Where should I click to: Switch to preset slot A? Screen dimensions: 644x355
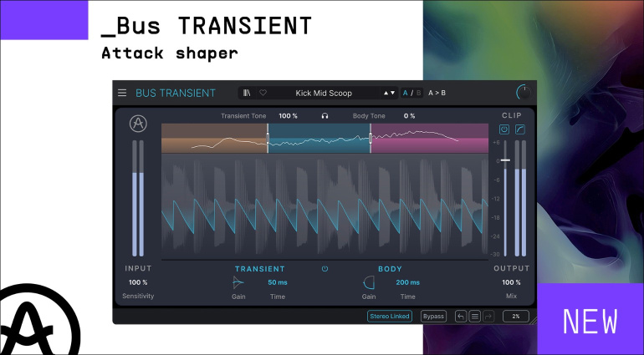click(x=406, y=93)
